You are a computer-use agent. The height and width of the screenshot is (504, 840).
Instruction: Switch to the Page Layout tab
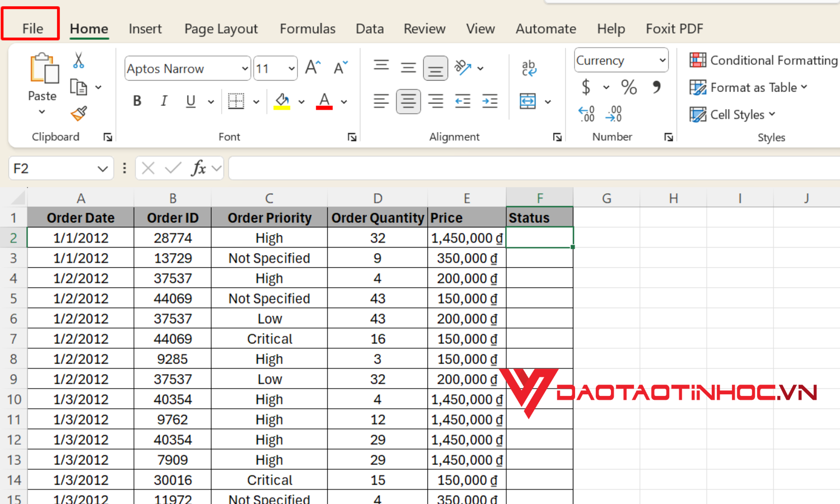221,29
